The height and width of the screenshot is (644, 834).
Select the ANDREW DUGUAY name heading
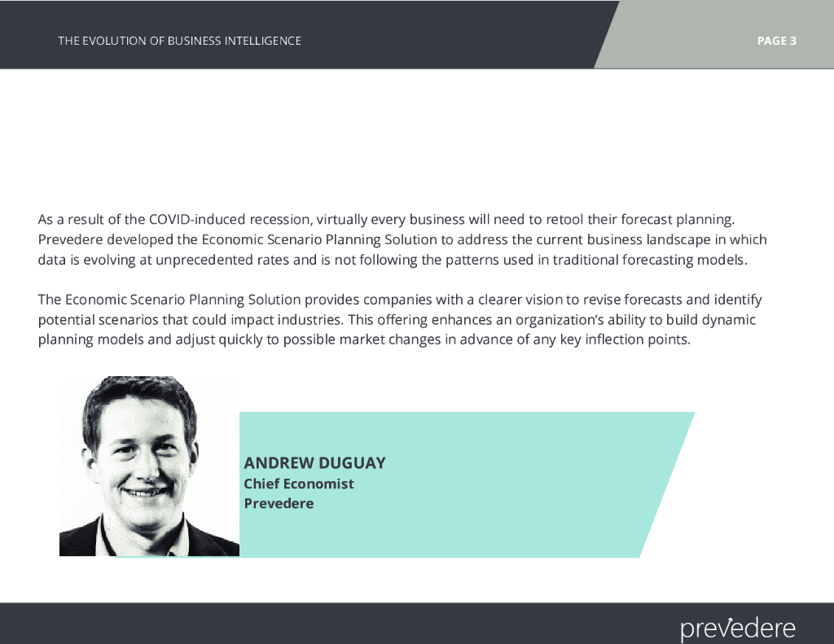(314, 463)
